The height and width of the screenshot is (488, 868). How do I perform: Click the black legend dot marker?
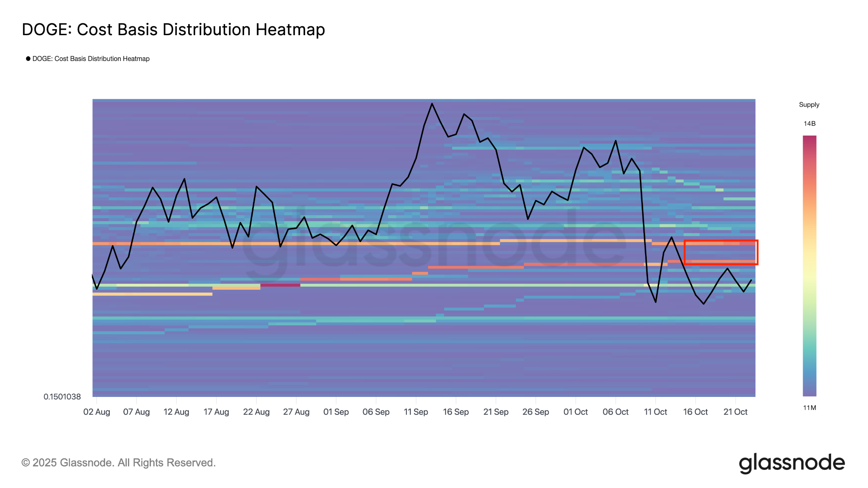pos(28,58)
